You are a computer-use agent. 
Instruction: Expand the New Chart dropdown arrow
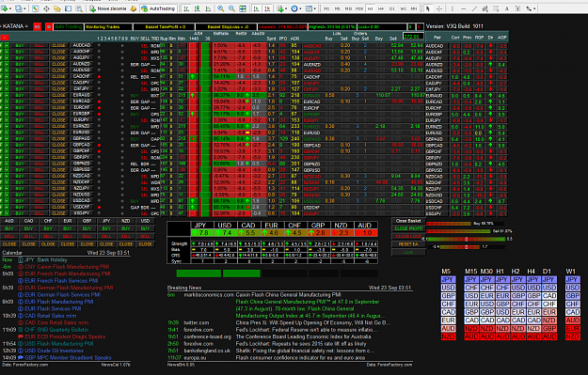[10, 8]
